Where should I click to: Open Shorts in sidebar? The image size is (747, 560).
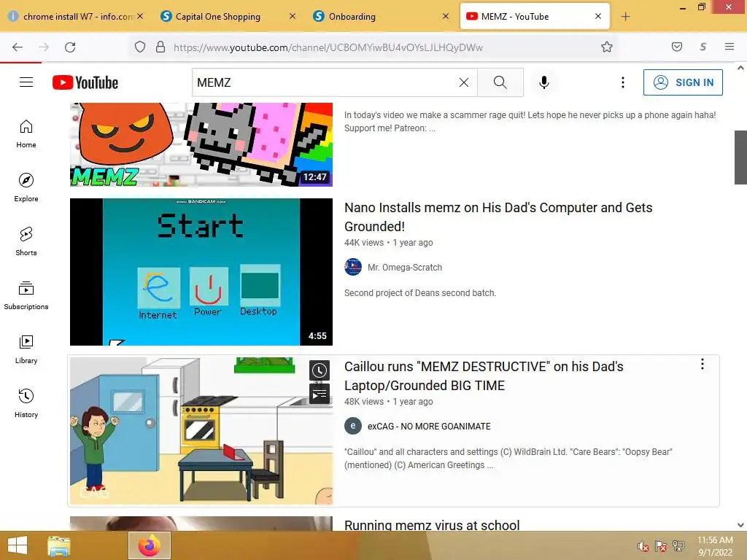pyautogui.click(x=26, y=241)
